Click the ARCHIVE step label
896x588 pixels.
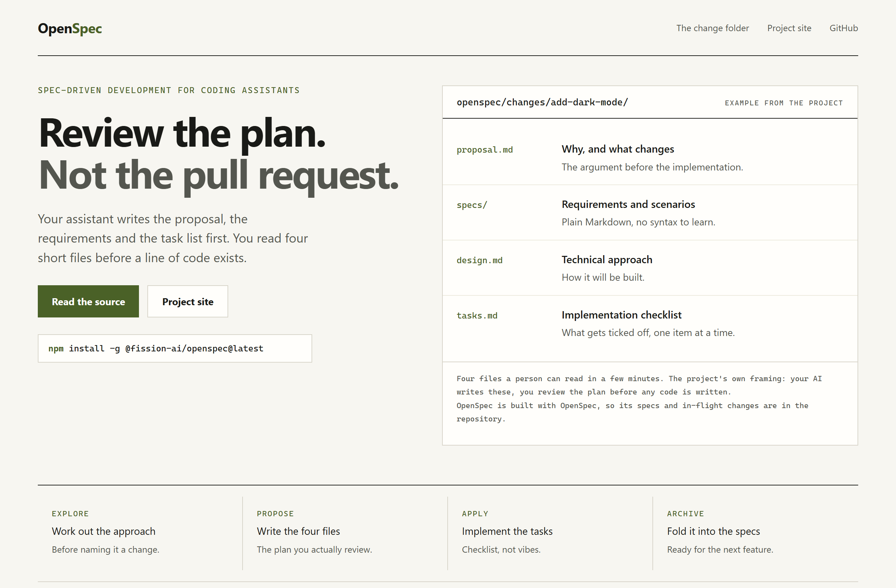coord(685,513)
